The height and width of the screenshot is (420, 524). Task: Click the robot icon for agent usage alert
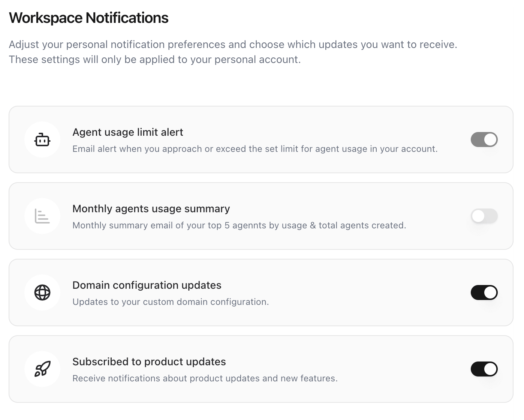coord(42,140)
